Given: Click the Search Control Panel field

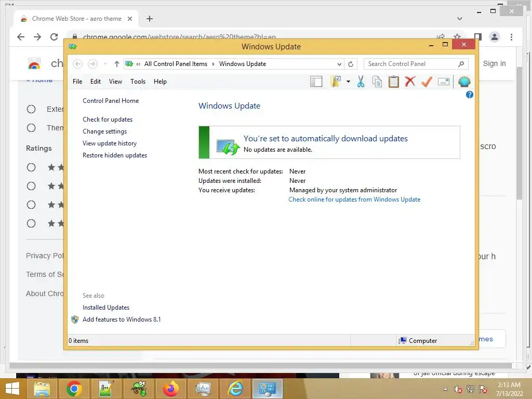Looking at the screenshot, I should coord(416,64).
